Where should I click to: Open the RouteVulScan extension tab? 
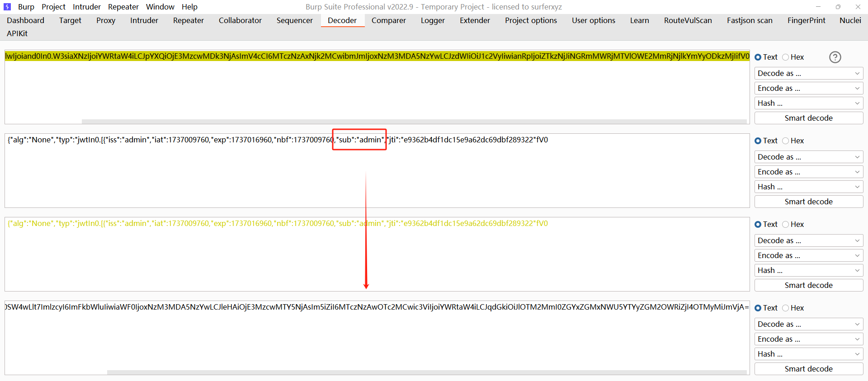[x=688, y=20]
